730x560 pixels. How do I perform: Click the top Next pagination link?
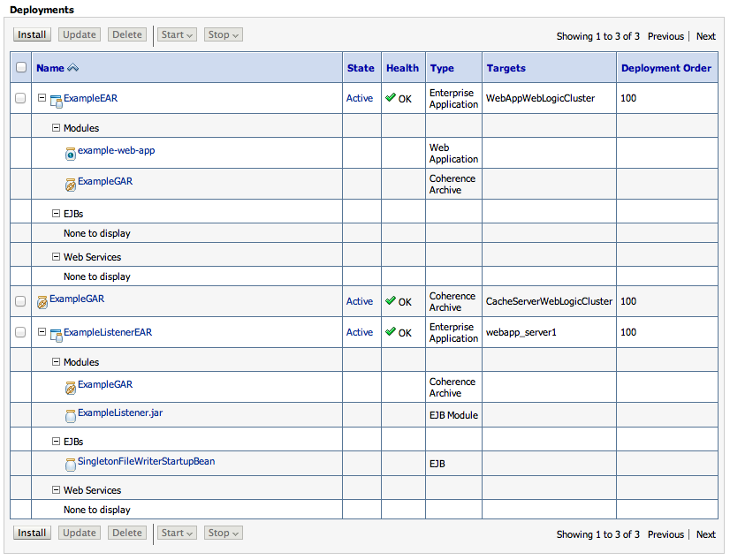(x=706, y=36)
